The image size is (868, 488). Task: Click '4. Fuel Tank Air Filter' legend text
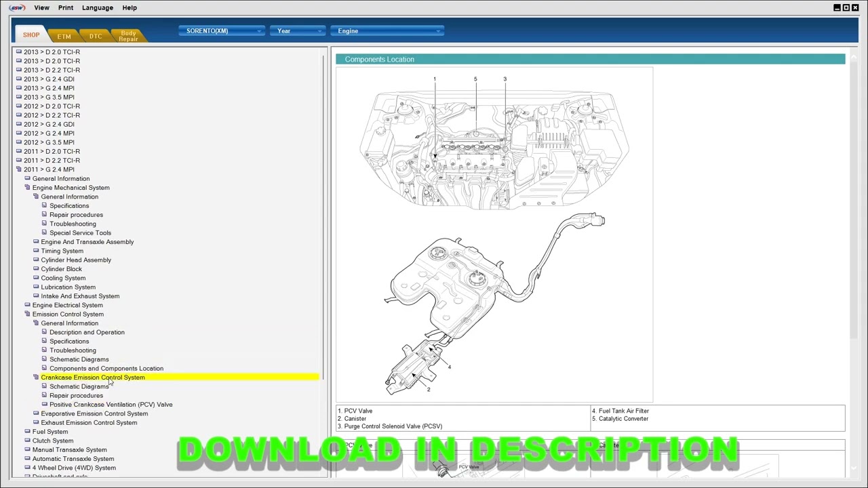pos(620,411)
